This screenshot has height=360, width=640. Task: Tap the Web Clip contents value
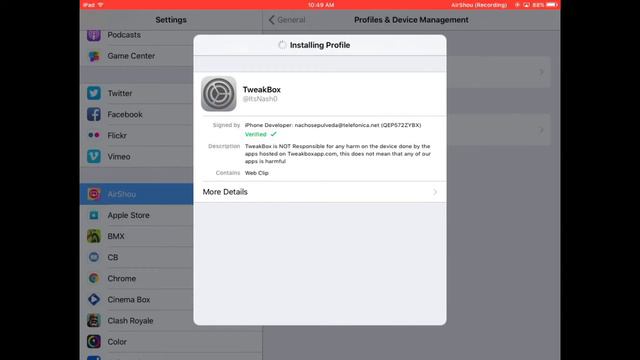(x=256, y=173)
